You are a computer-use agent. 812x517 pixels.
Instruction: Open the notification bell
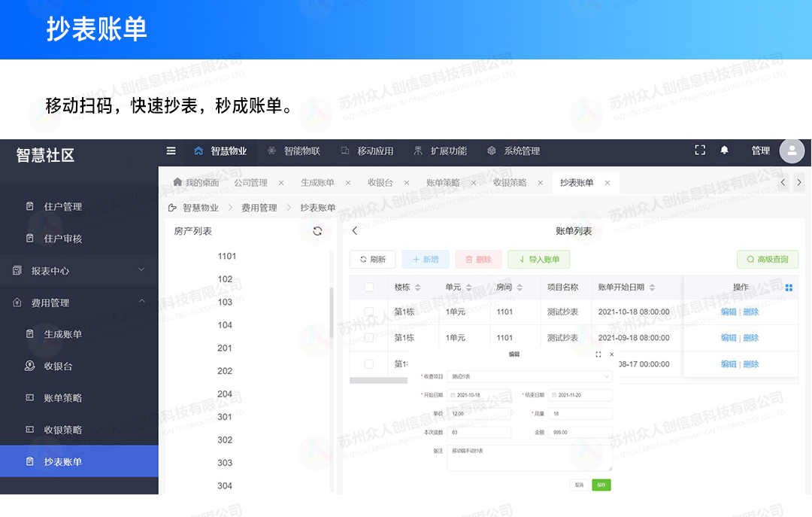coord(724,151)
